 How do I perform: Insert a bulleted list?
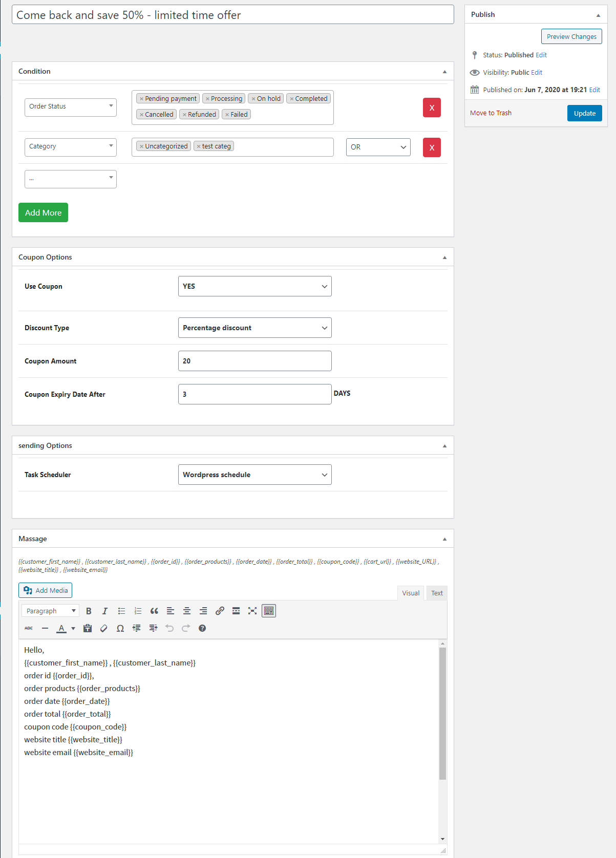(121, 611)
